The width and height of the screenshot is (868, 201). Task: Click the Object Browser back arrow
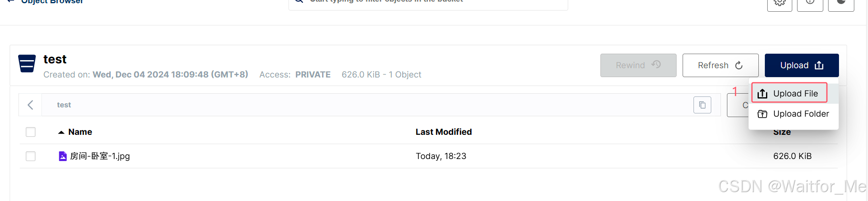pos(11,1)
